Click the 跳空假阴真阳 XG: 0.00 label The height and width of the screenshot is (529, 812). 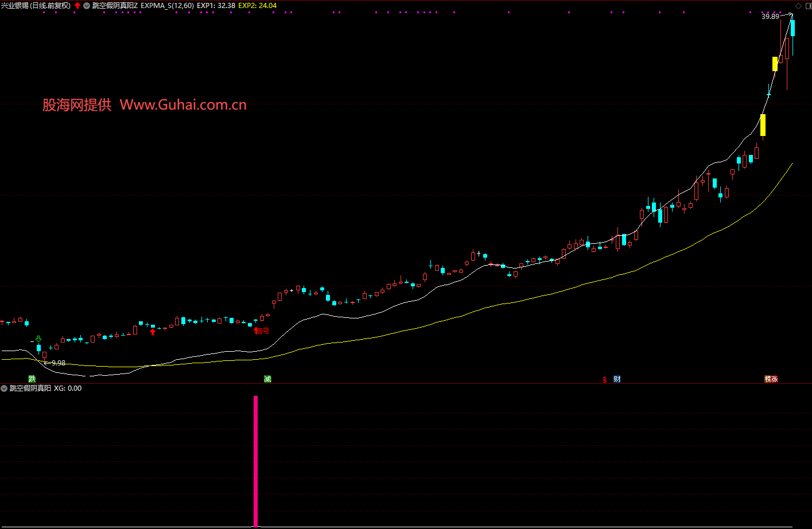pos(46,388)
